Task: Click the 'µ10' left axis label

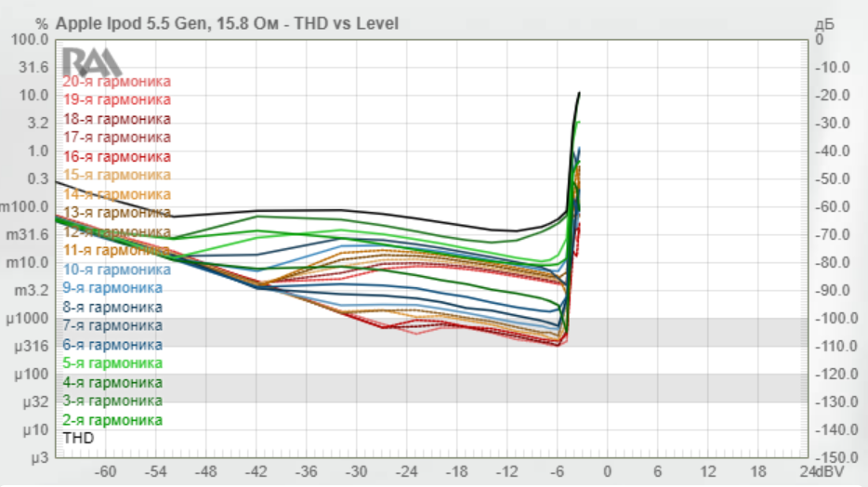Action: click(x=36, y=430)
